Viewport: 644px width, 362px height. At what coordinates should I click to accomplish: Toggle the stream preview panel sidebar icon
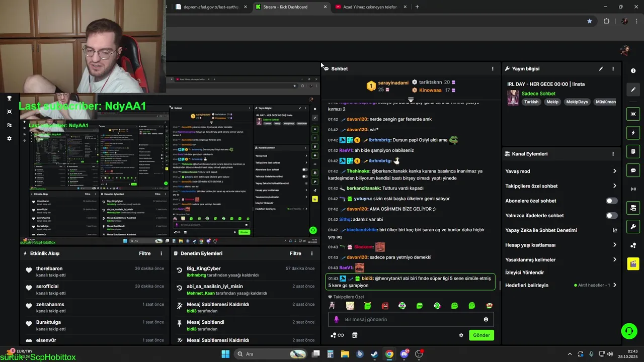click(x=633, y=114)
